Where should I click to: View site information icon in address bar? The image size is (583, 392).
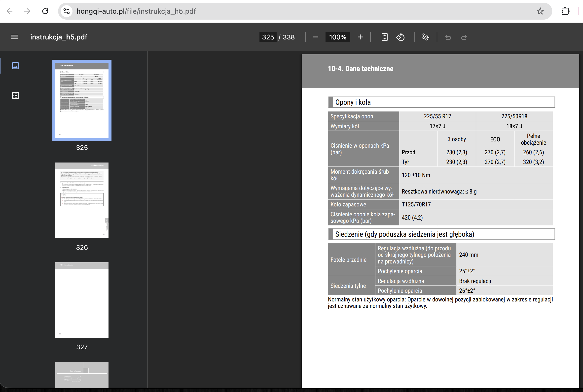(67, 11)
